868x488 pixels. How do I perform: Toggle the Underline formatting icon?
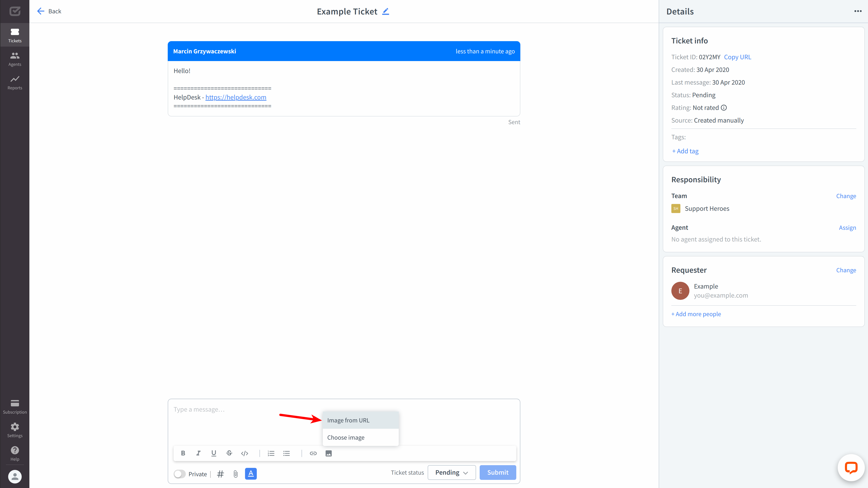[x=213, y=453]
